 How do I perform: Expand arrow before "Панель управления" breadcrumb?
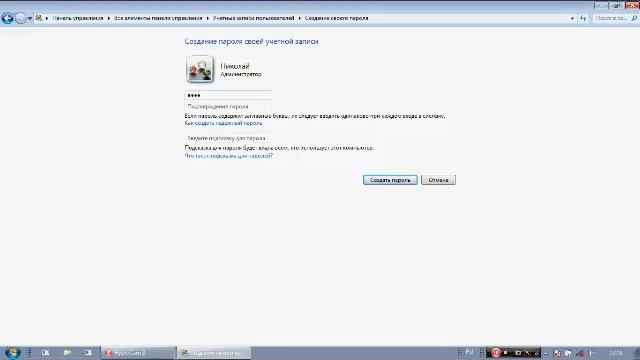tap(47, 18)
